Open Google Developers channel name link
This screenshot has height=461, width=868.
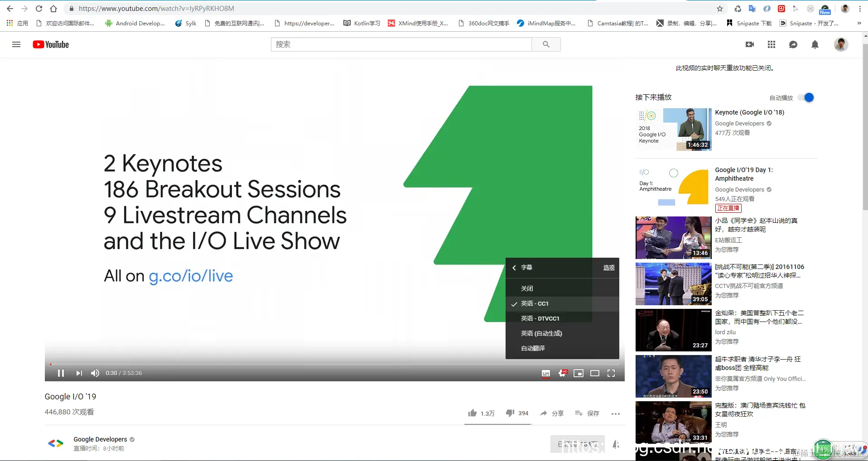[x=100, y=439]
